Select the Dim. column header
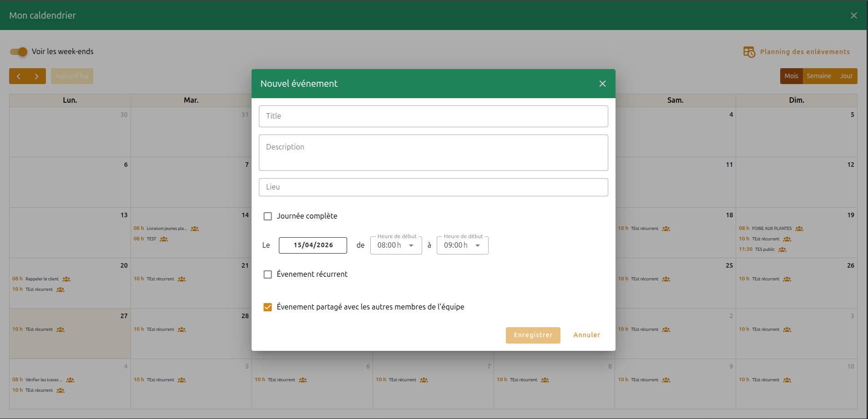Viewport: 868px width, 419px height. [x=797, y=100]
